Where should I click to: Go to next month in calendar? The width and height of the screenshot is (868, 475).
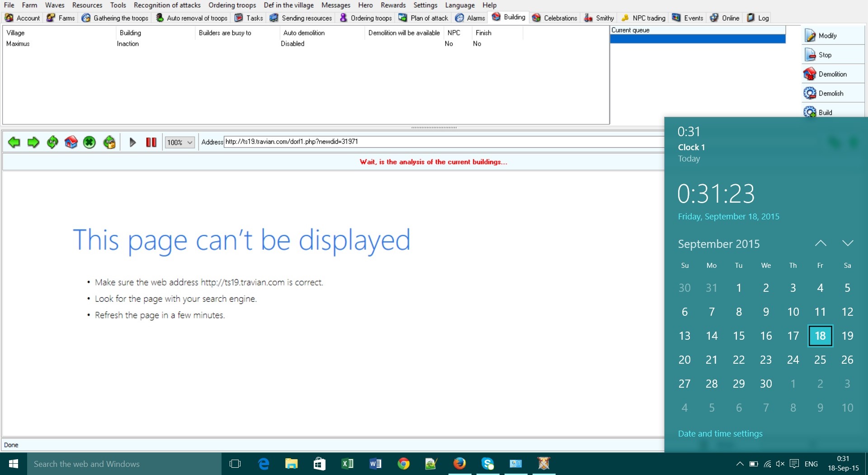tap(848, 243)
